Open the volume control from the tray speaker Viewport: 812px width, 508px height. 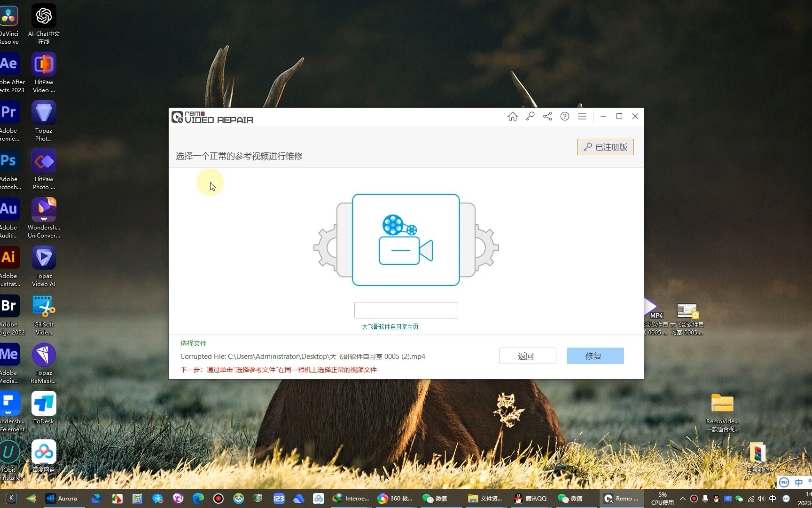761,499
